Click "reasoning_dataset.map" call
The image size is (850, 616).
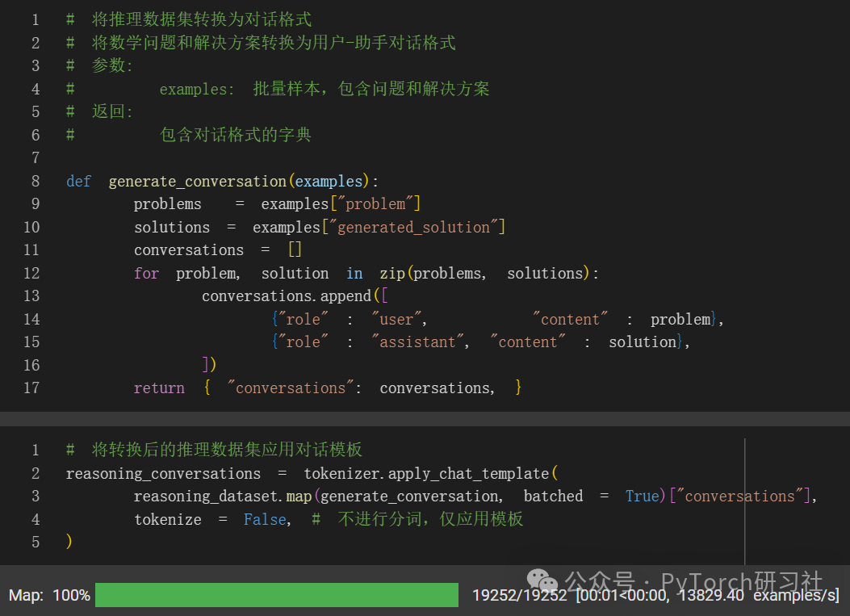[223, 497]
